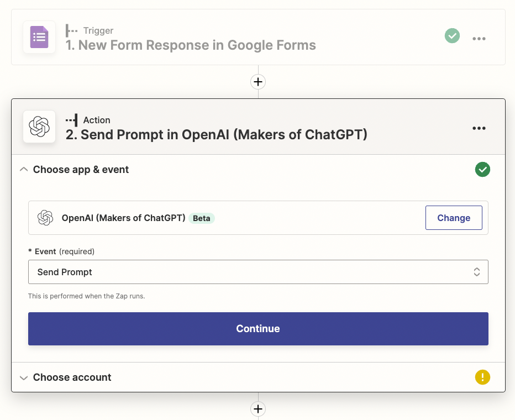515x420 pixels.
Task: Collapse the Choose app & event section
Action: [x=24, y=170]
